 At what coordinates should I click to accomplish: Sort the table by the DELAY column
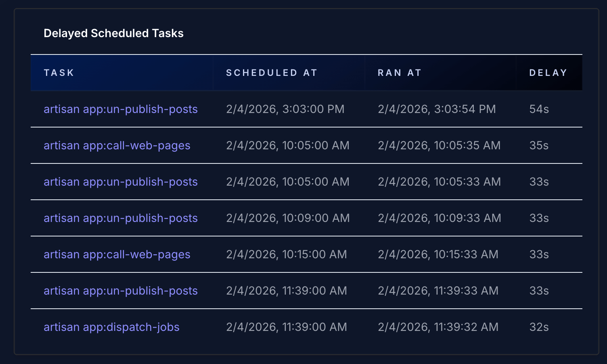(548, 73)
